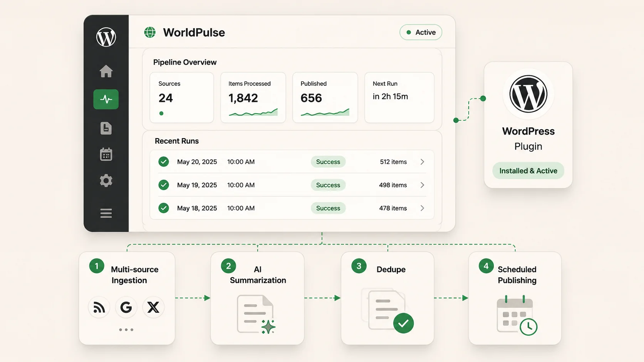Click the Multi-source Ingestion title
Screen dimensions: 644x362
(x=134, y=275)
